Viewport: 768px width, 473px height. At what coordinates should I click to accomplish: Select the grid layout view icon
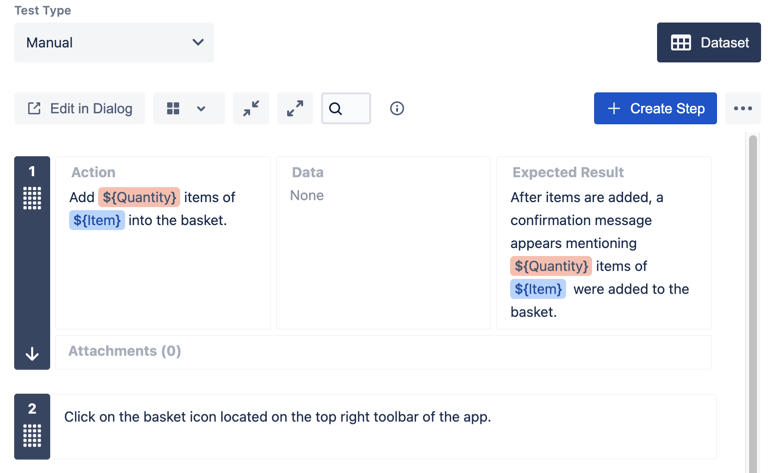click(x=173, y=108)
